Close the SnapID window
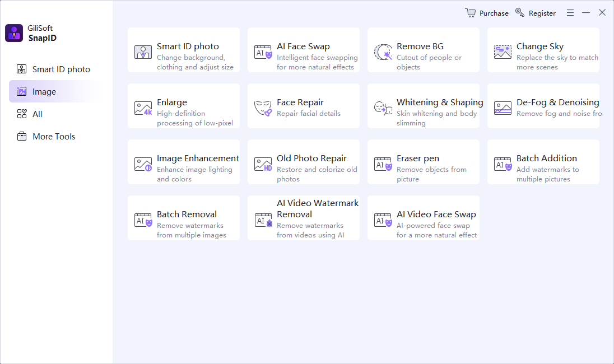Image resolution: width=614 pixels, height=364 pixels. (602, 12)
